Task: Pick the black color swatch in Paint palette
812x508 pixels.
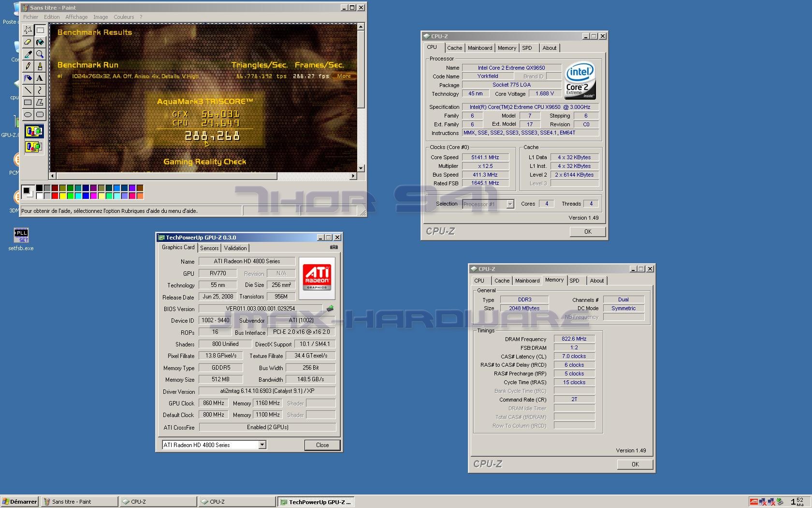Action: 39,188
